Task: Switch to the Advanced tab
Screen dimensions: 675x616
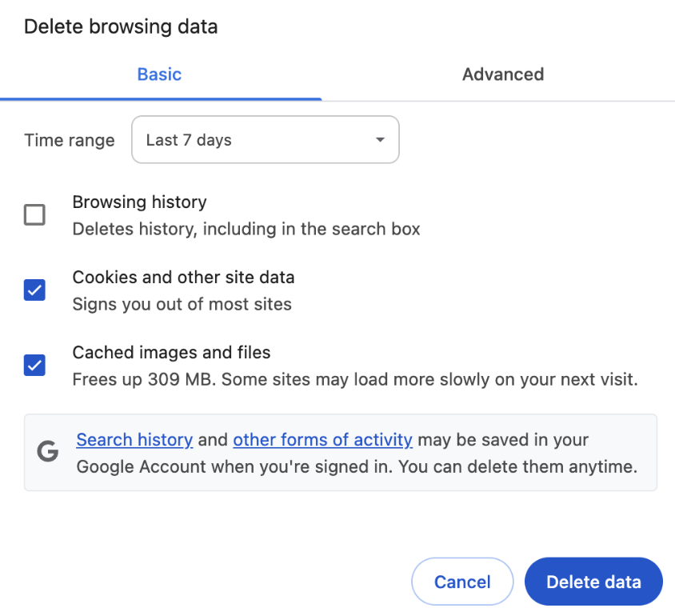Action: pyautogui.click(x=502, y=74)
